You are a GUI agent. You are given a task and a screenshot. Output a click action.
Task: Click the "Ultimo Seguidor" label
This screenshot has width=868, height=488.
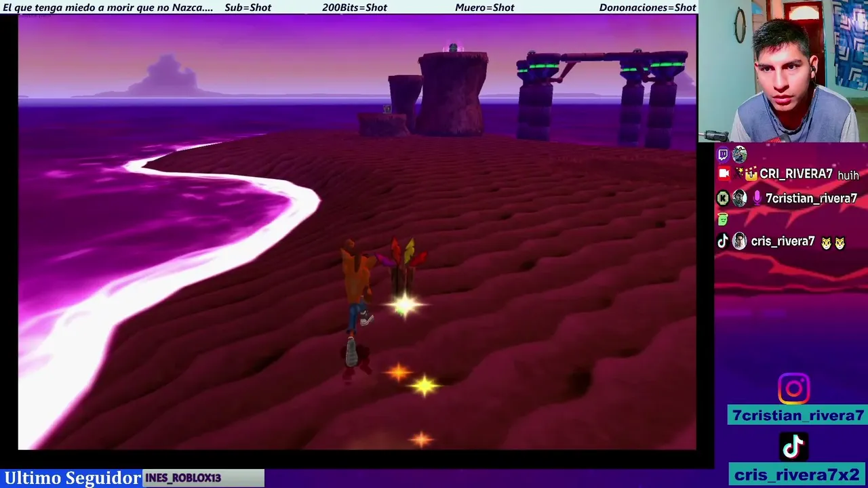tap(73, 478)
